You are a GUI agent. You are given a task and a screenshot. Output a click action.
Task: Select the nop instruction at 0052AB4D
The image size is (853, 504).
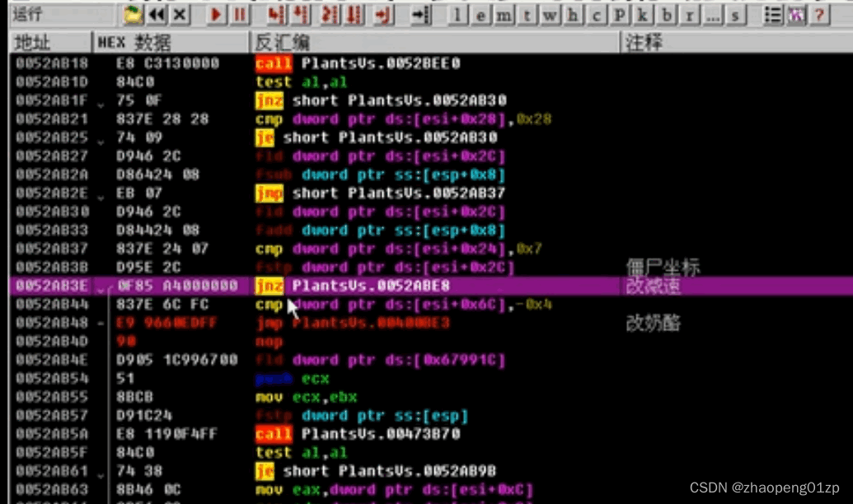269,341
